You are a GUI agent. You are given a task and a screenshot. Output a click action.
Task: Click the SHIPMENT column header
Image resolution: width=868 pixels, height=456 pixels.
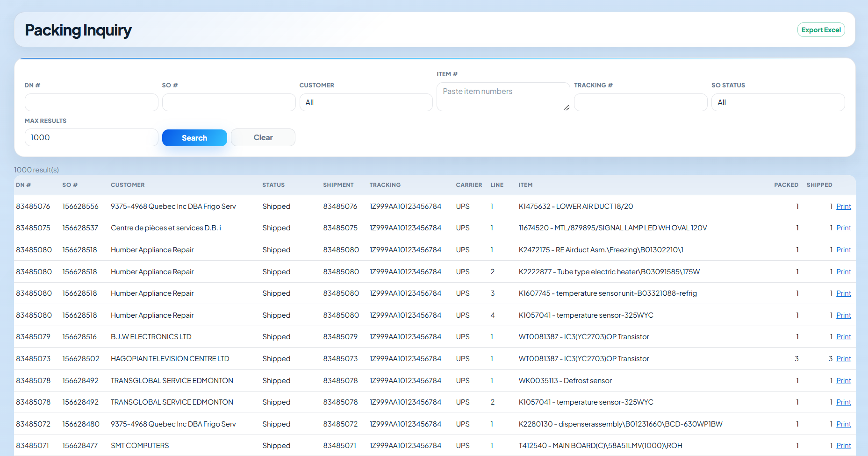(338, 185)
